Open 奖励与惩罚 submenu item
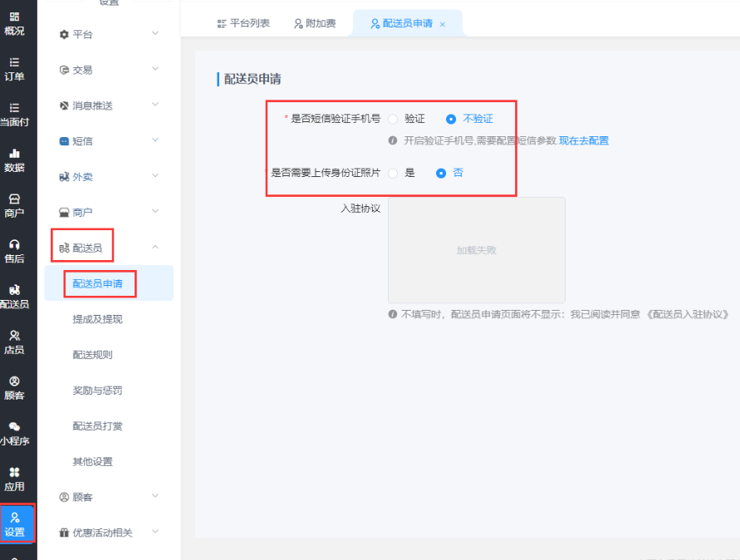The image size is (740, 560). (98, 391)
